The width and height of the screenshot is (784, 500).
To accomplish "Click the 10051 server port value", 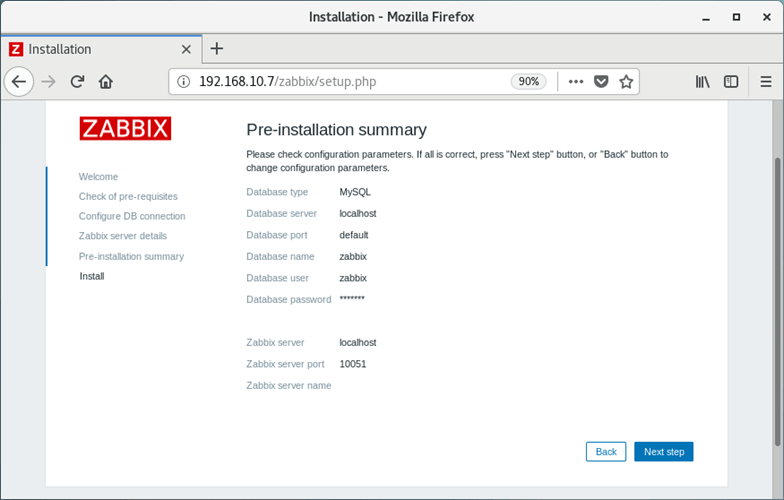I will 353,364.
